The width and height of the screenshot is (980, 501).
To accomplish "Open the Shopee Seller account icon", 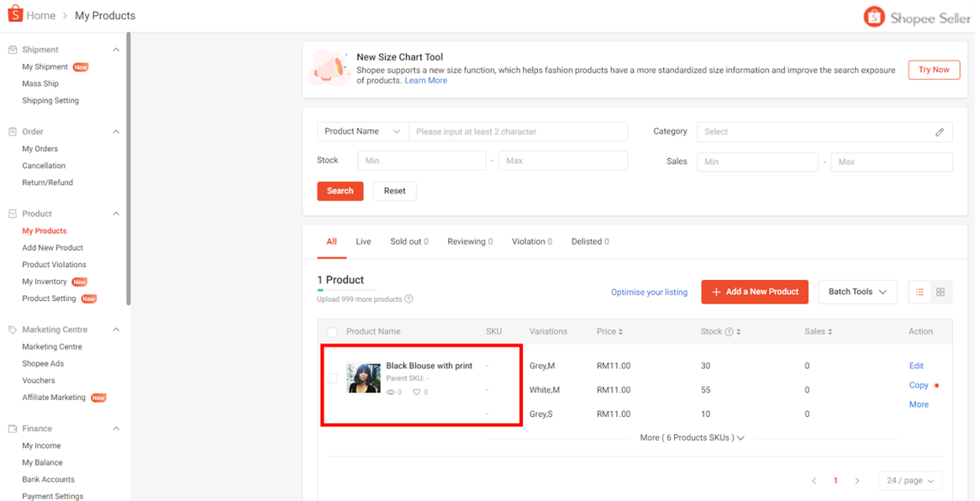I will [x=873, y=15].
